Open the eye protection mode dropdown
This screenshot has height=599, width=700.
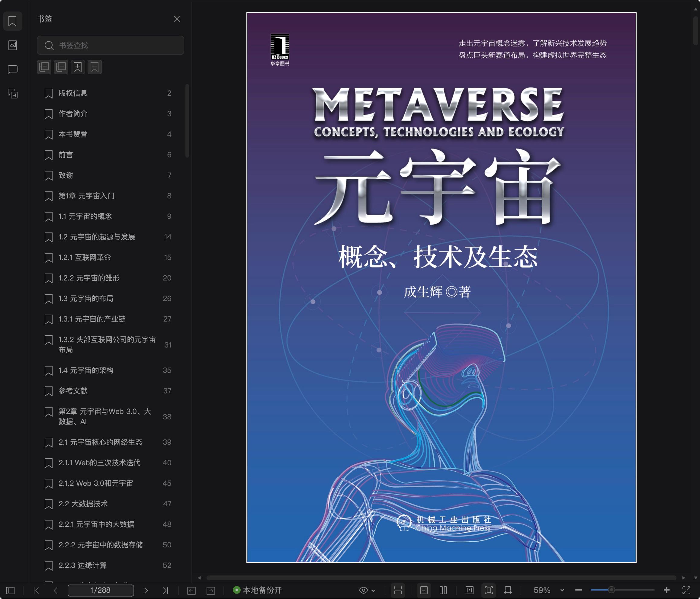pyautogui.click(x=367, y=590)
